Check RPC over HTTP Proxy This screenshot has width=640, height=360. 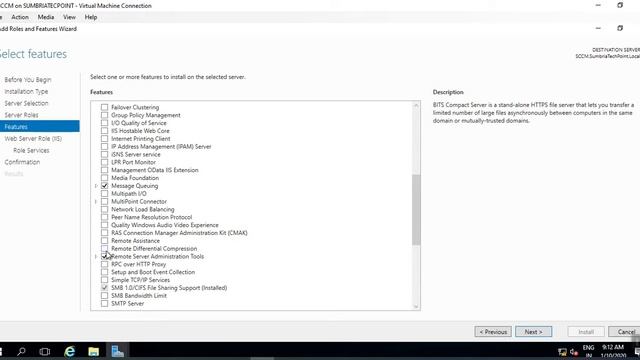(104, 264)
